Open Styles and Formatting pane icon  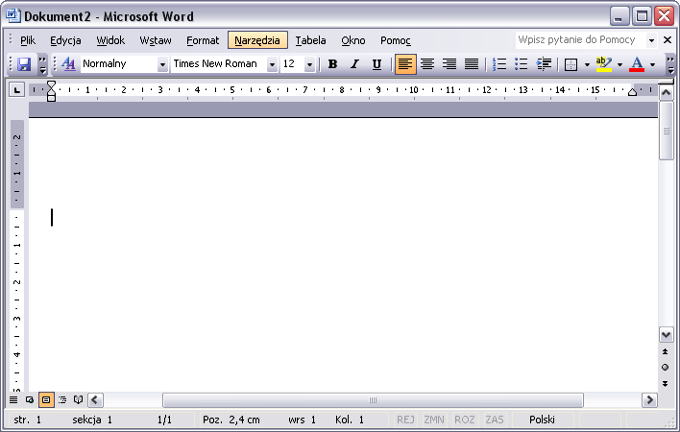(69, 64)
